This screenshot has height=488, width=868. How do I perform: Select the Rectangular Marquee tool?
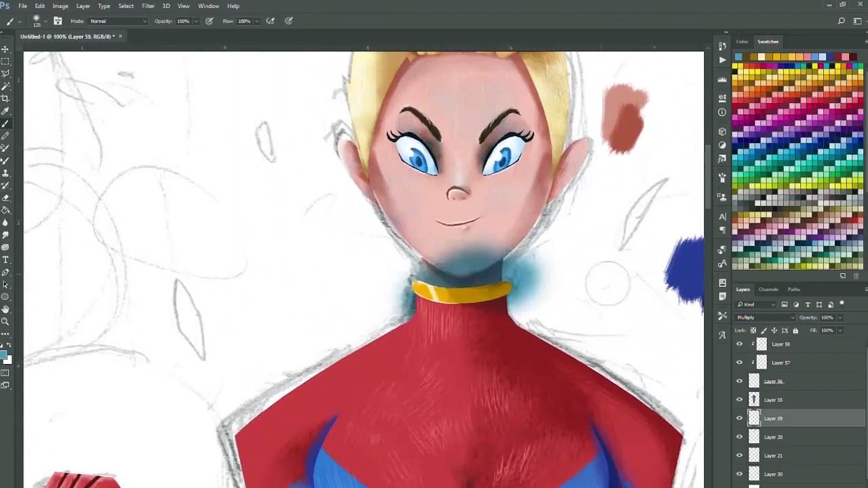click(5, 62)
